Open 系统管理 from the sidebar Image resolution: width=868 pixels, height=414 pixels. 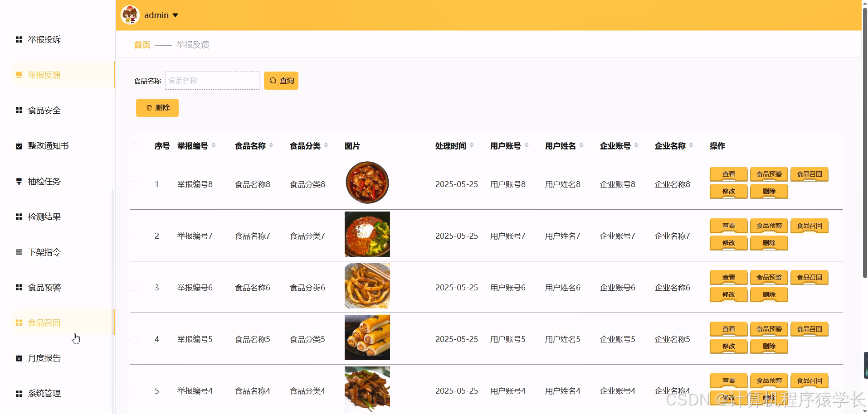(19, 393)
